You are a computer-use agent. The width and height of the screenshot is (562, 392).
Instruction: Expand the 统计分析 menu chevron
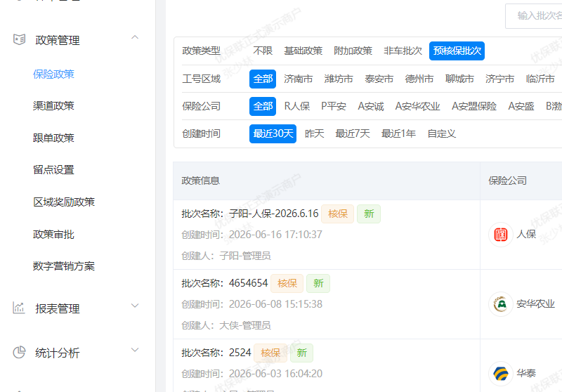[135, 350]
